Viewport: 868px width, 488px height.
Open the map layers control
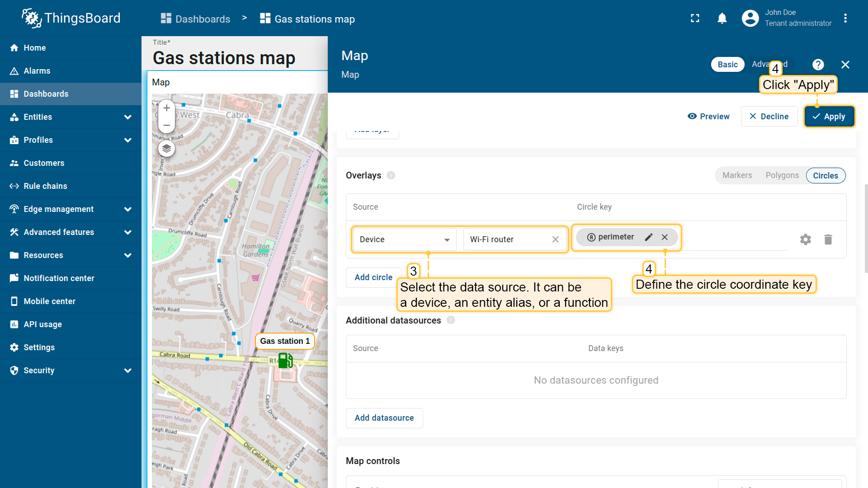166,148
